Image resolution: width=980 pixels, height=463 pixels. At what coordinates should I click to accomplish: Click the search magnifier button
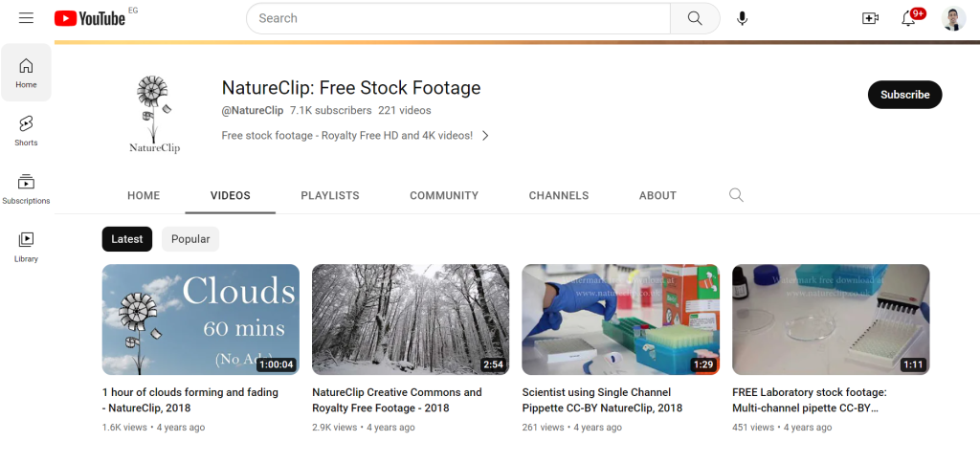click(x=695, y=18)
